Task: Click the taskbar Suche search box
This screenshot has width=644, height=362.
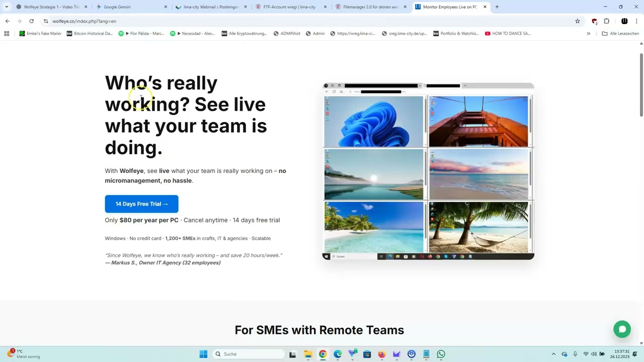Action: [x=249, y=354]
